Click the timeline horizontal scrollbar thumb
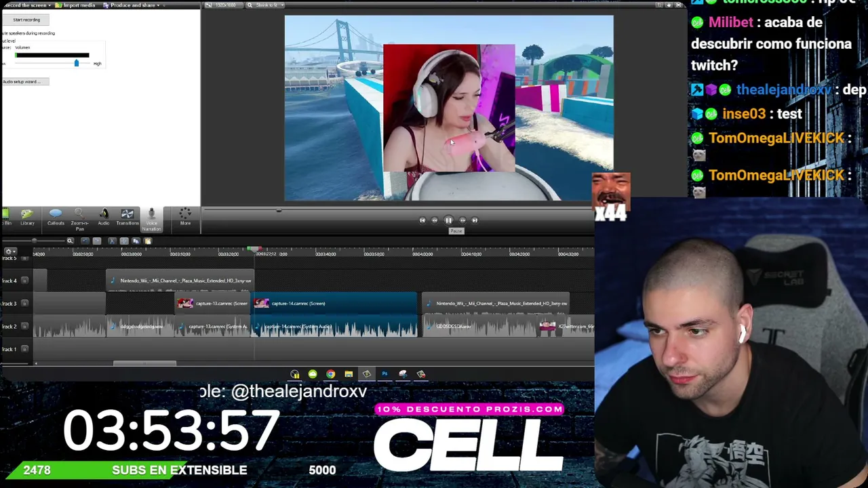Viewport: 868px width, 488px height. (x=144, y=364)
